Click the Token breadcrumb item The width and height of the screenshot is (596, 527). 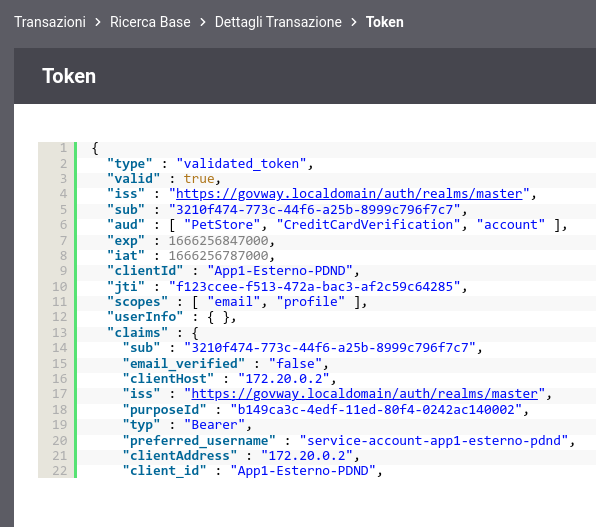385,22
